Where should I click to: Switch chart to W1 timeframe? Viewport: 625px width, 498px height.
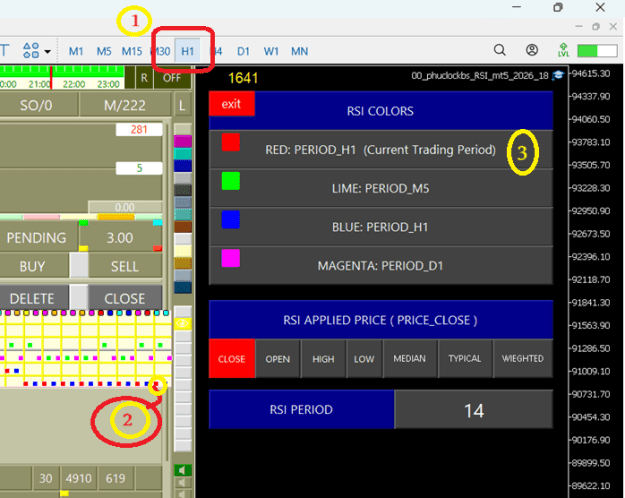(271, 51)
